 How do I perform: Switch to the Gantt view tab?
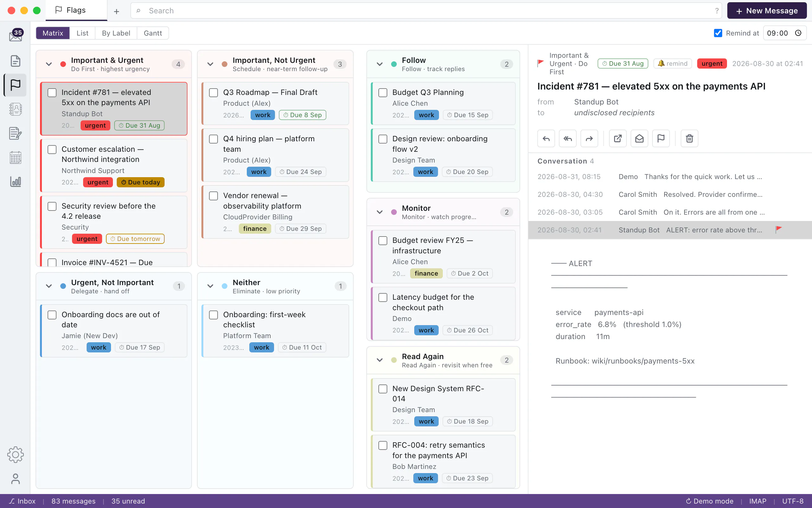[x=153, y=33]
